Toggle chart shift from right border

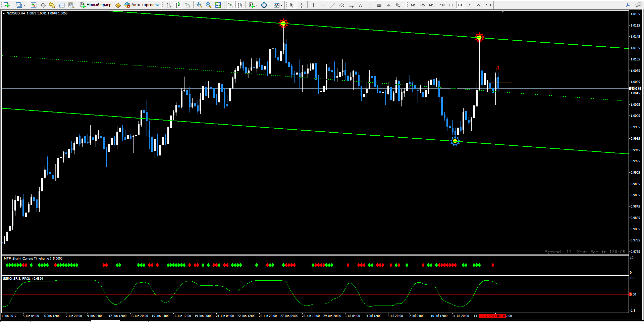pos(240,5)
